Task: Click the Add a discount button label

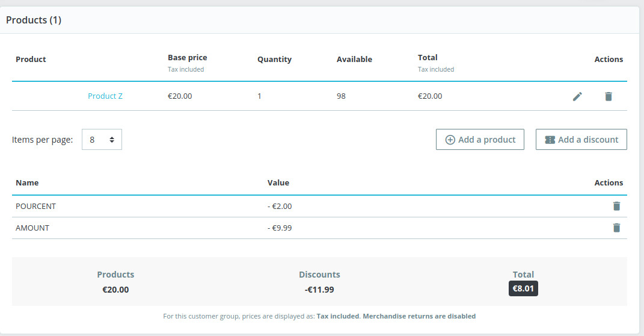Action: [x=588, y=140]
